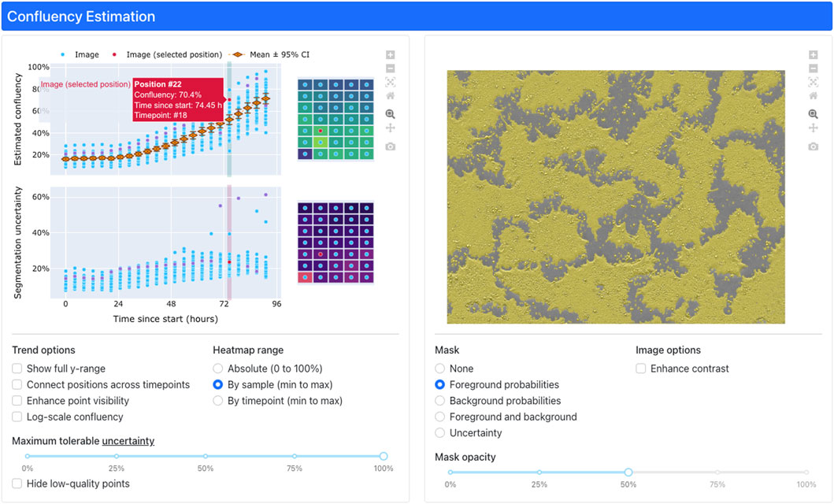Click camera icon beside microscopy image
Screen dimensions: 834x504
coord(813,146)
